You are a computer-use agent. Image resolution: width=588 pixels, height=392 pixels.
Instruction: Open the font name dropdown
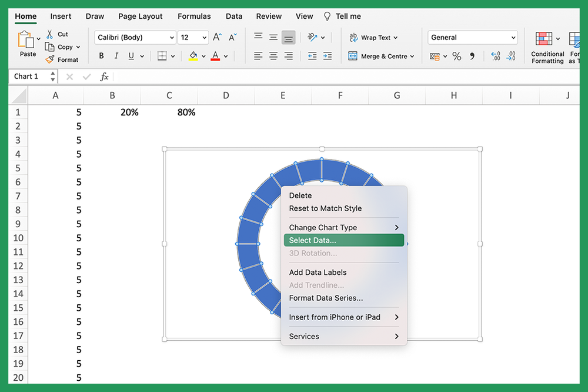point(134,37)
